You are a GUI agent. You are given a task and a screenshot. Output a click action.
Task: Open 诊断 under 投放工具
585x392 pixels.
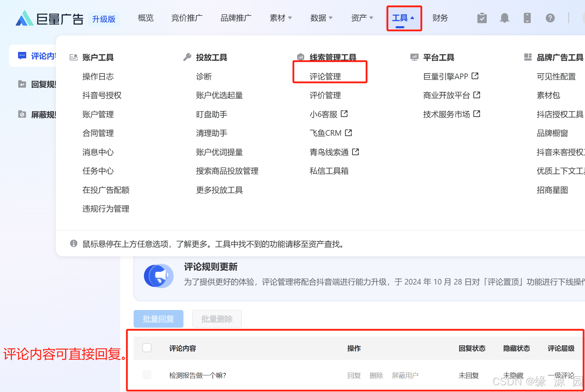coord(204,76)
